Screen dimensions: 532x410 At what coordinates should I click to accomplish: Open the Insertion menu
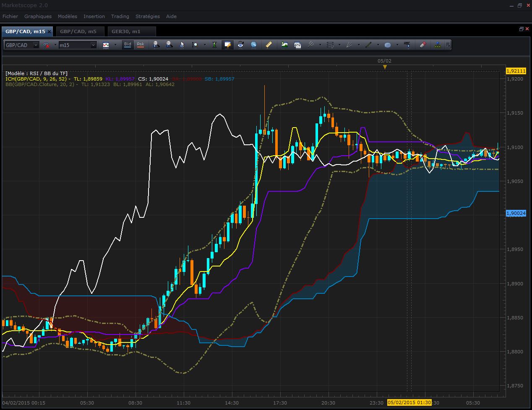[94, 16]
